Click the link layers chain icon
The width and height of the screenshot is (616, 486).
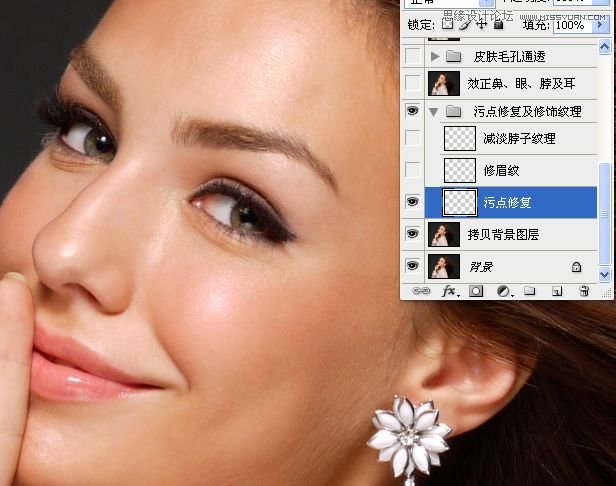click(420, 291)
